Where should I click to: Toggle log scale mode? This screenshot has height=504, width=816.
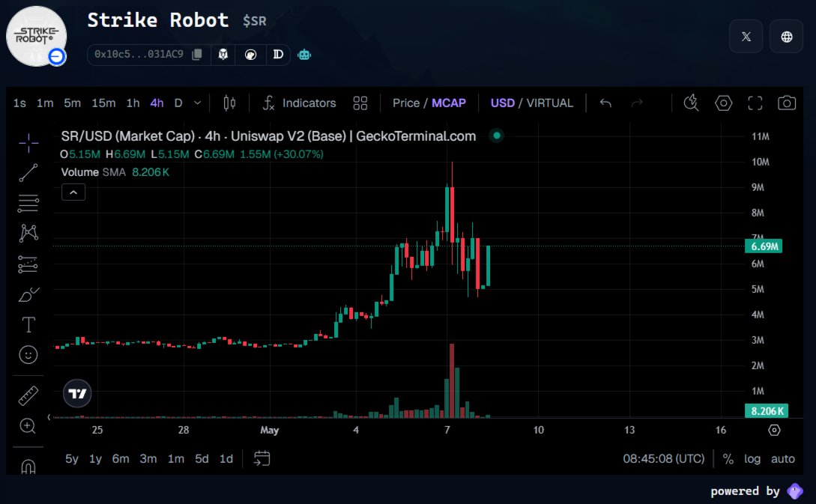point(752,459)
